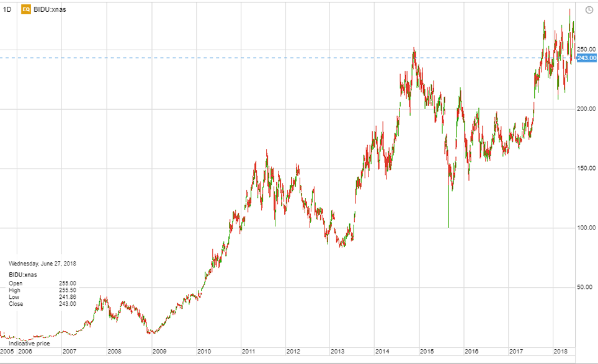Click the Wednesday, June 27, 2018 date text
The height and width of the screenshot is (364, 598).
pos(42,264)
